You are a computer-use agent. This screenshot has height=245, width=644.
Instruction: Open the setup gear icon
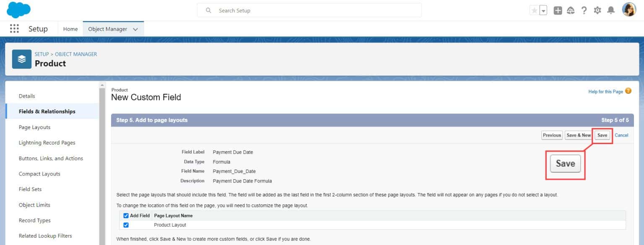click(x=597, y=10)
